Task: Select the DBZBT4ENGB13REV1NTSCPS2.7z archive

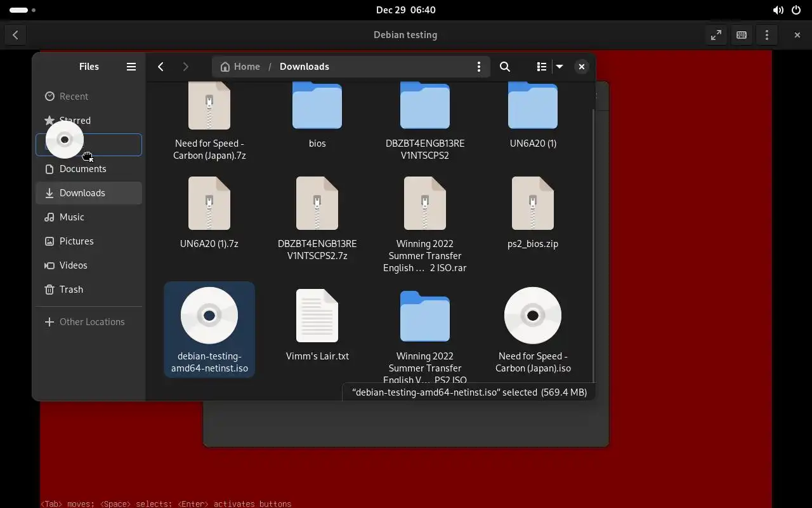Action: point(317,219)
